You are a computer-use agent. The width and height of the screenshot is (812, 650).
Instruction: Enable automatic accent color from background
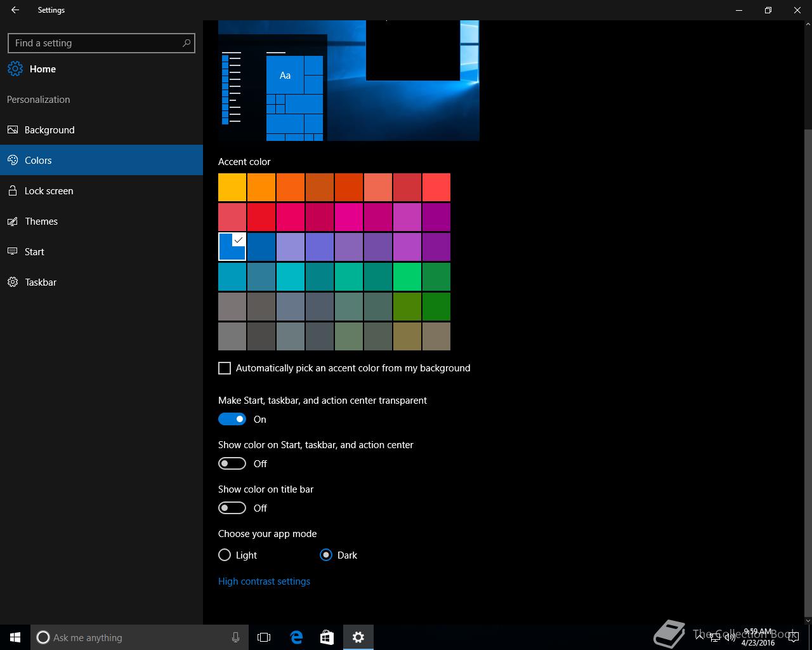coord(225,368)
